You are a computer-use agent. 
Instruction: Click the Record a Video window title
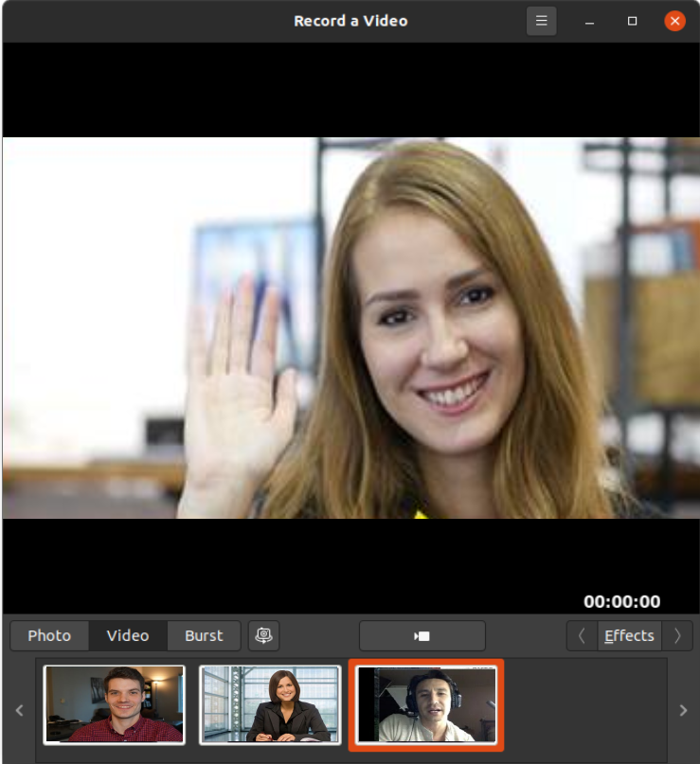tap(350, 21)
